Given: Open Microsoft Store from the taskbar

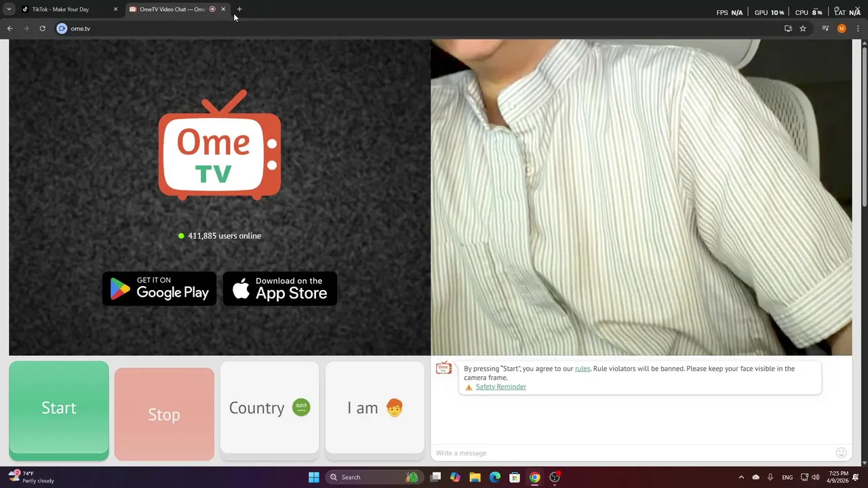Looking at the screenshot, I should pyautogui.click(x=515, y=477).
